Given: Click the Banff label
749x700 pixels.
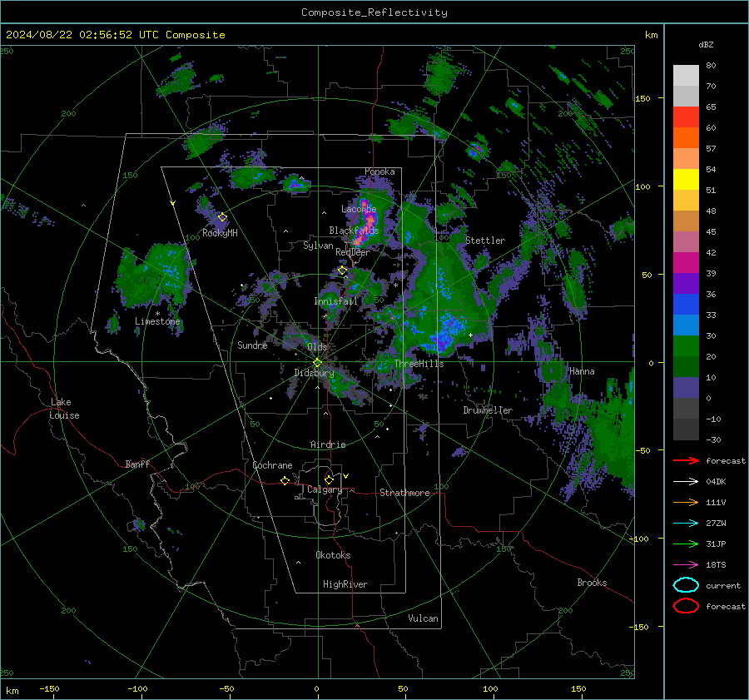Looking at the screenshot, I should click(x=137, y=464).
